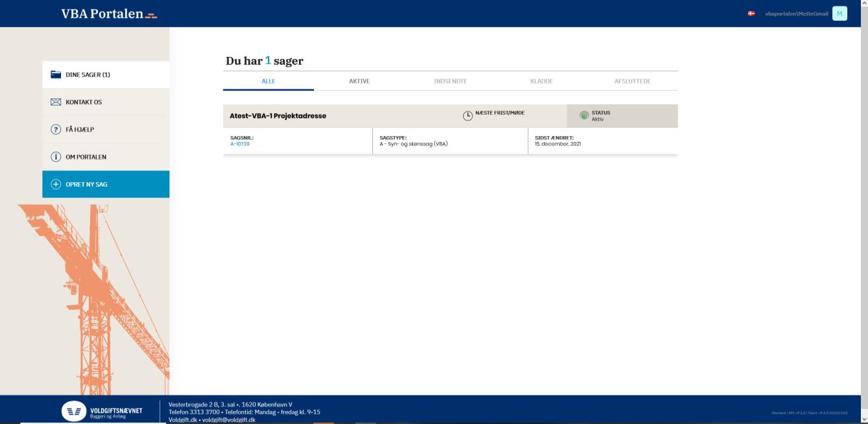The image size is (868, 424).
Task: Click the version info text in footer
Action: coord(810,412)
